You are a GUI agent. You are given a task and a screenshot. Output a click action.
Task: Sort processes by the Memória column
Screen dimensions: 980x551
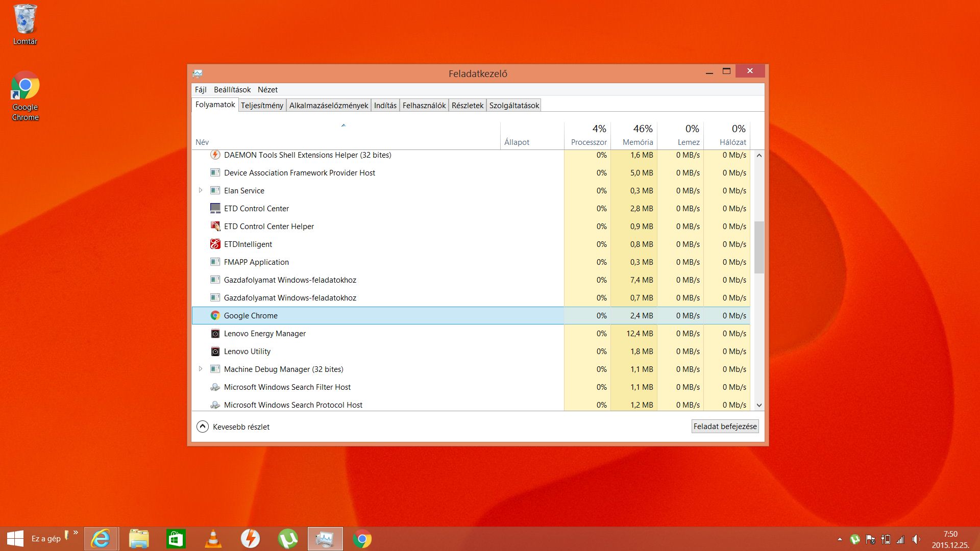pos(638,142)
